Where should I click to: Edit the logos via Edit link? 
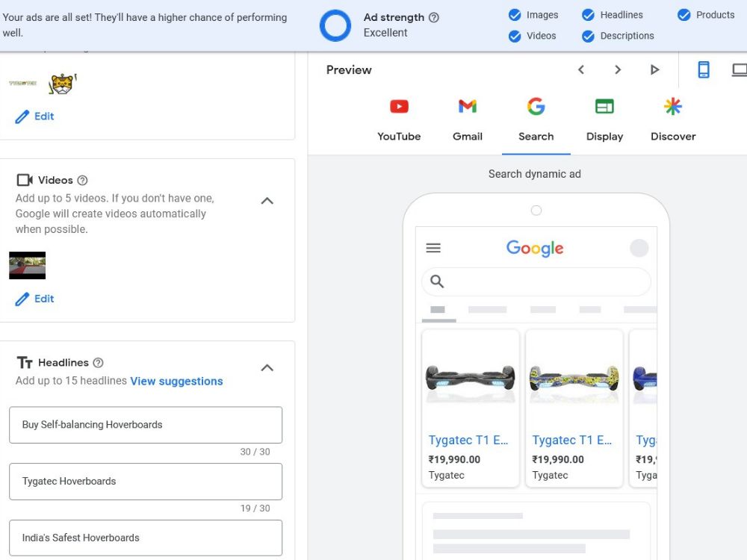click(44, 116)
